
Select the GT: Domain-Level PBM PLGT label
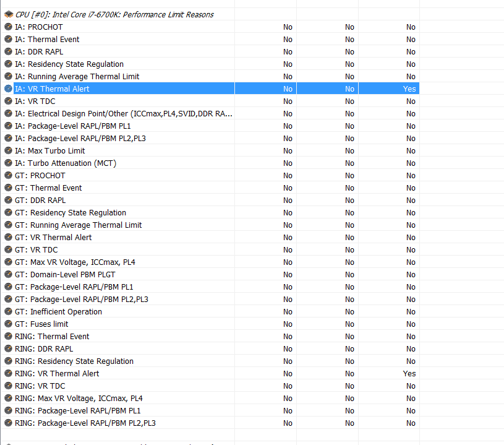[x=65, y=275]
